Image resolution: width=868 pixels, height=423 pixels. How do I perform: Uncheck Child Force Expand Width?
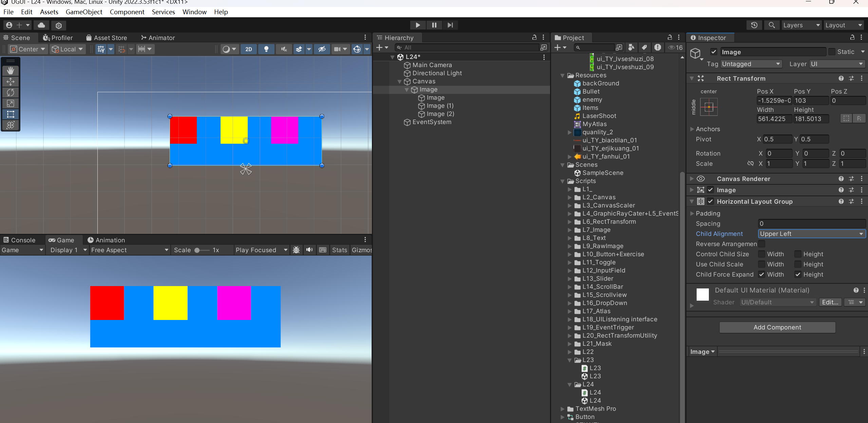[762, 274]
